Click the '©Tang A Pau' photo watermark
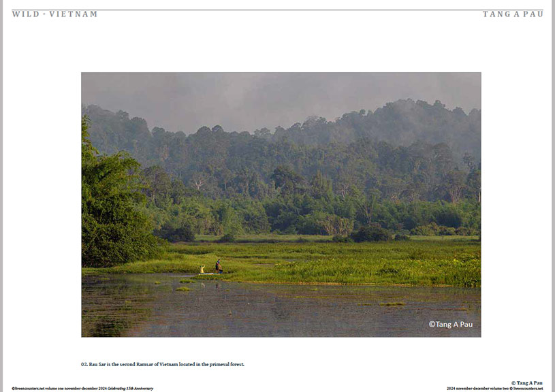This screenshot has width=555, height=392. click(x=451, y=325)
